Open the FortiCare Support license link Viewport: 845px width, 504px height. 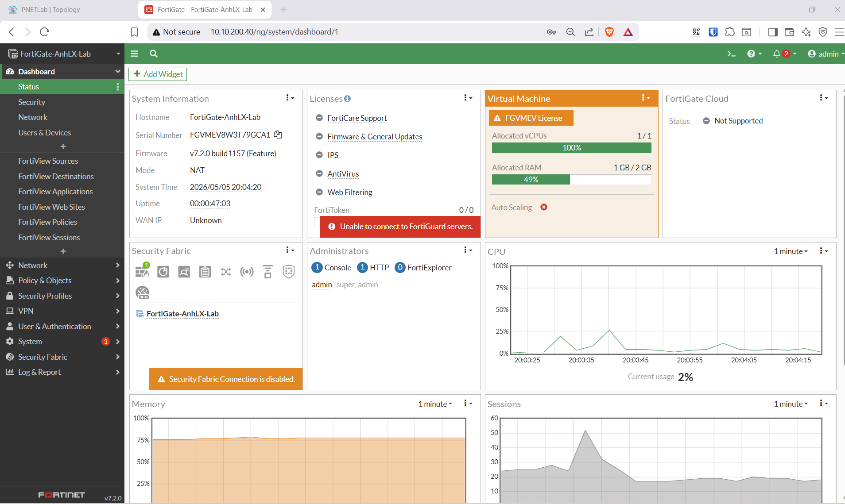tap(357, 118)
